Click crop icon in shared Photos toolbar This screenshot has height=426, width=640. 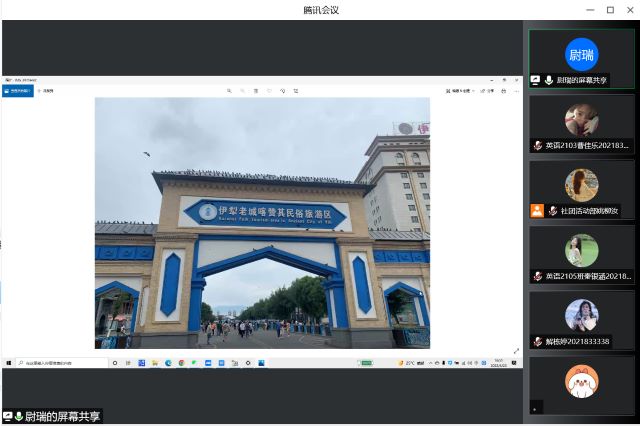click(296, 91)
